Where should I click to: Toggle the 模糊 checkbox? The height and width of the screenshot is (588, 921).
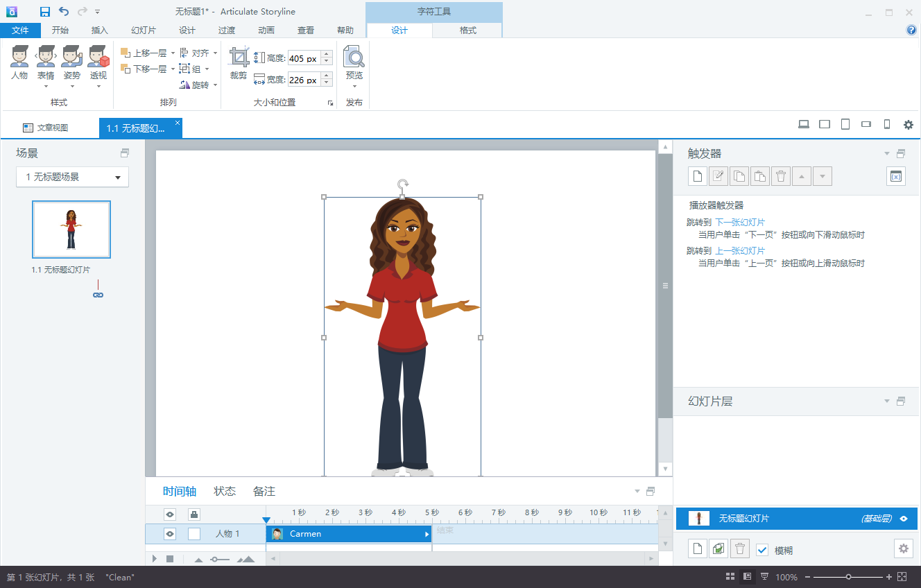[x=762, y=550]
